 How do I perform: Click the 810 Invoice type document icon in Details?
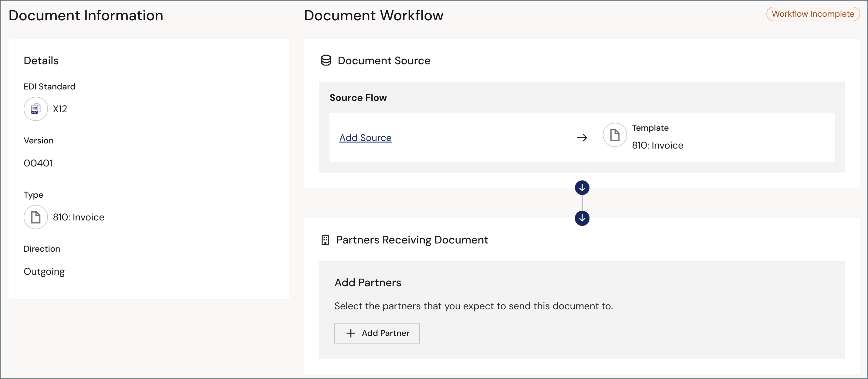35,217
